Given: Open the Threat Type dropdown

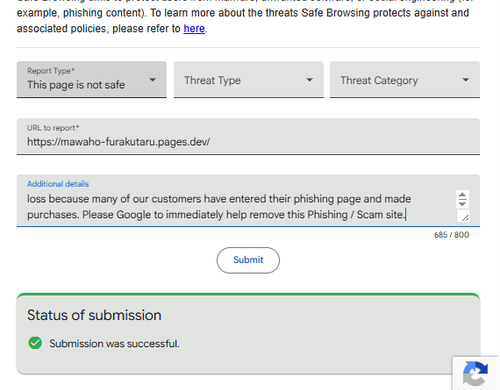Looking at the screenshot, I should click(248, 80).
